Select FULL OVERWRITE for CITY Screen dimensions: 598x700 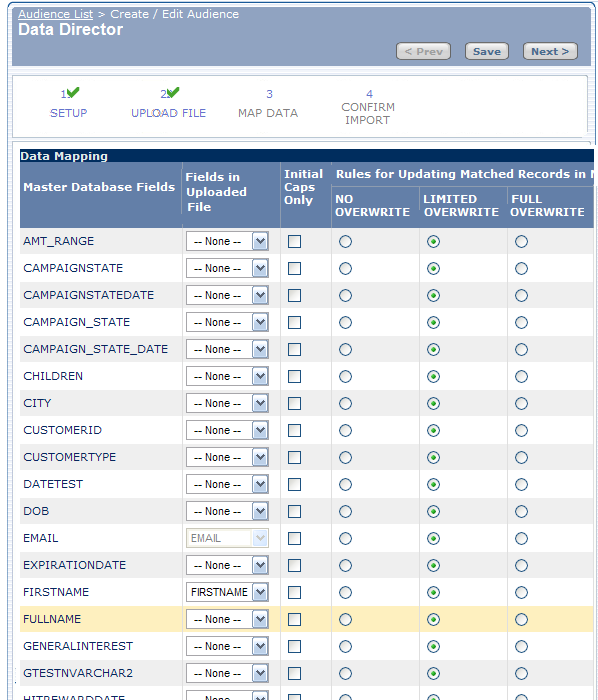(521, 404)
